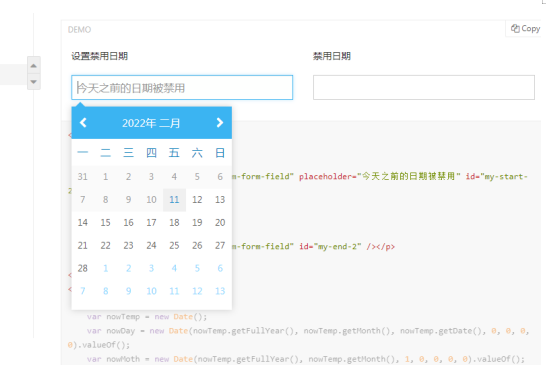Choose date 22 in the calendar

106,246
